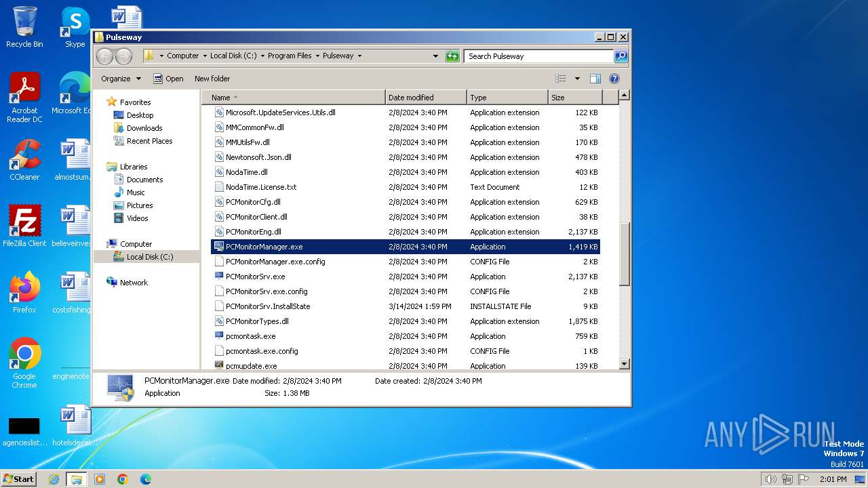Select Recent Places in navigation pane
This screenshot has height=488, width=868.
coord(149,141)
